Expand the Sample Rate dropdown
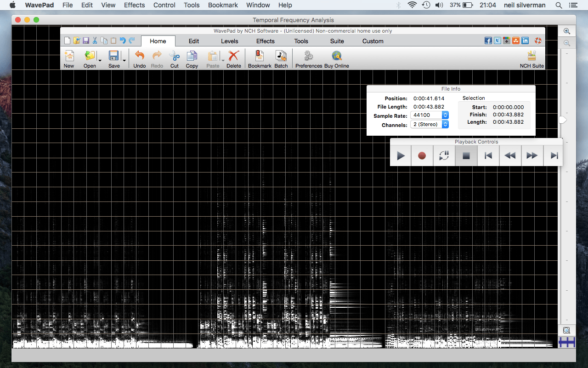This screenshot has height=368, width=588. coord(445,115)
